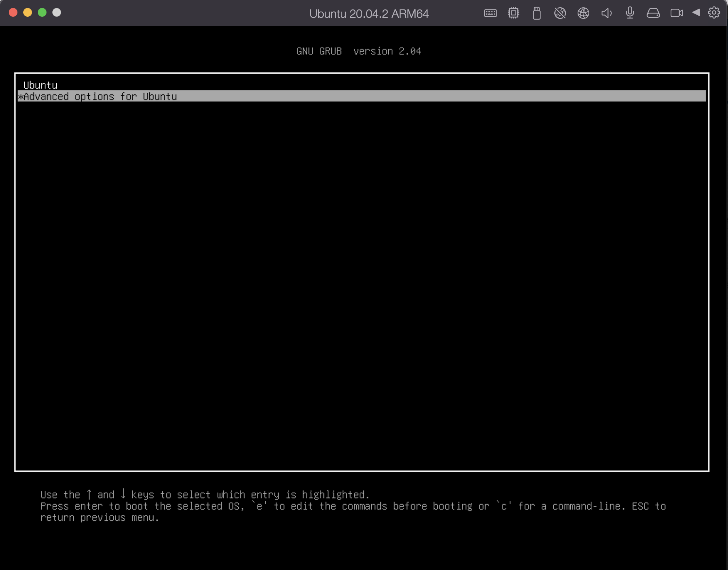Click the CPU status icon in toolbar
The image size is (728, 570).
tap(513, 13)
